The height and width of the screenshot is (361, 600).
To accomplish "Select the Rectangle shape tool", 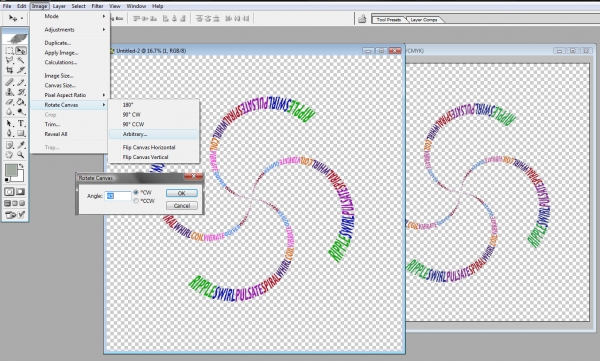I will 21,133.
